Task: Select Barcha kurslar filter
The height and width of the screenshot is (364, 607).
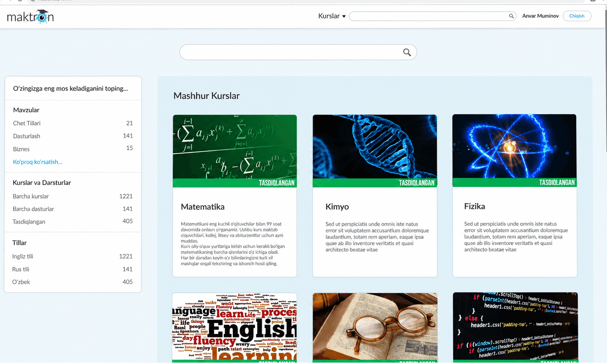Action: point(31,196)
